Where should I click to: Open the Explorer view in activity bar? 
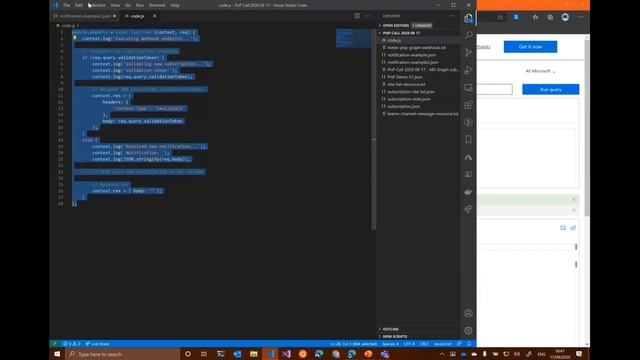468,18
